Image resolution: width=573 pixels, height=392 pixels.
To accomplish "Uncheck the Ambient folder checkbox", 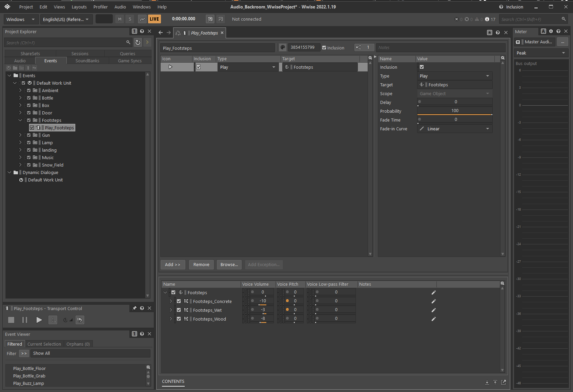I will pyautogui.click(x=29, y=91).
